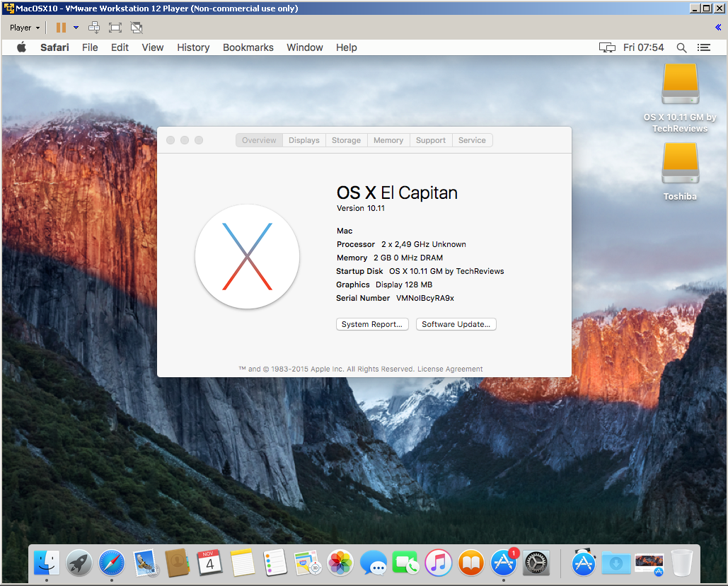Open the Edit menu
The height and width of the screenshot is (586, 728).
click(x=120, y=47)
